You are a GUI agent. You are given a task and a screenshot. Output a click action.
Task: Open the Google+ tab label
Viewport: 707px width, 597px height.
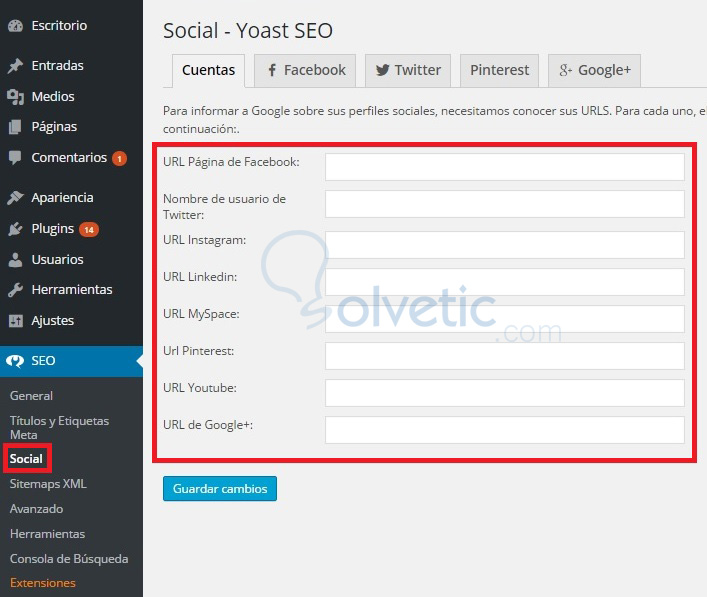click(x=604, y=70)
